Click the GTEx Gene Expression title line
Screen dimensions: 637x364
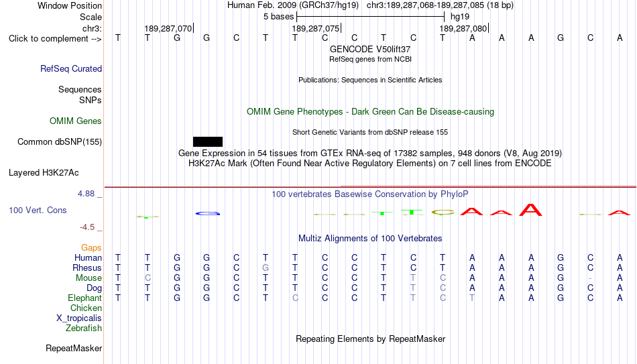[370, 153]
